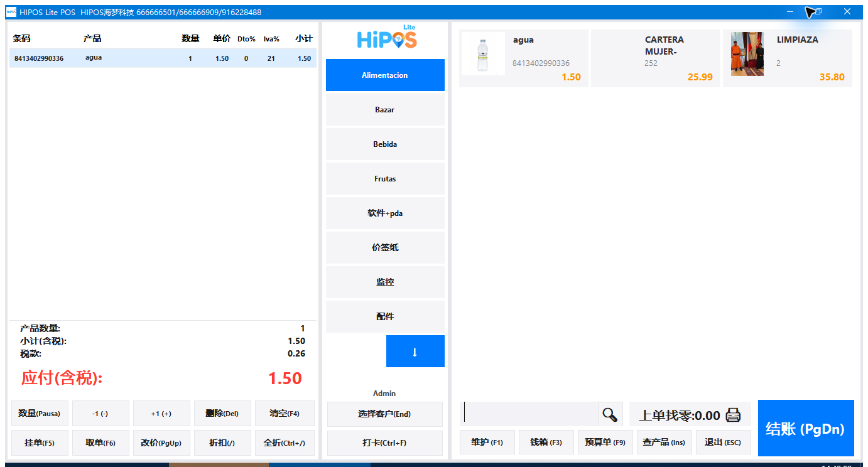
Task: Select the LIMPIAZA product photo
Action: tap(747, 54)
